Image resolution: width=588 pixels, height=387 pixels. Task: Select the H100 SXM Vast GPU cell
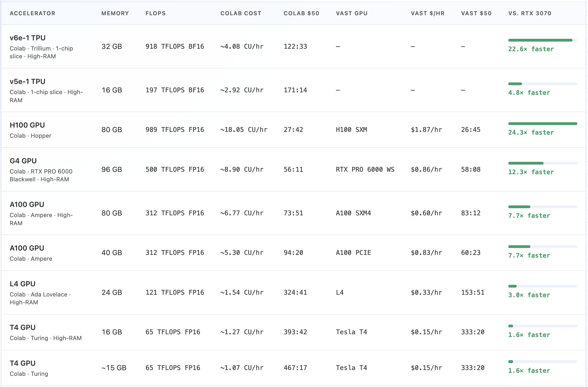pos(351,130)
